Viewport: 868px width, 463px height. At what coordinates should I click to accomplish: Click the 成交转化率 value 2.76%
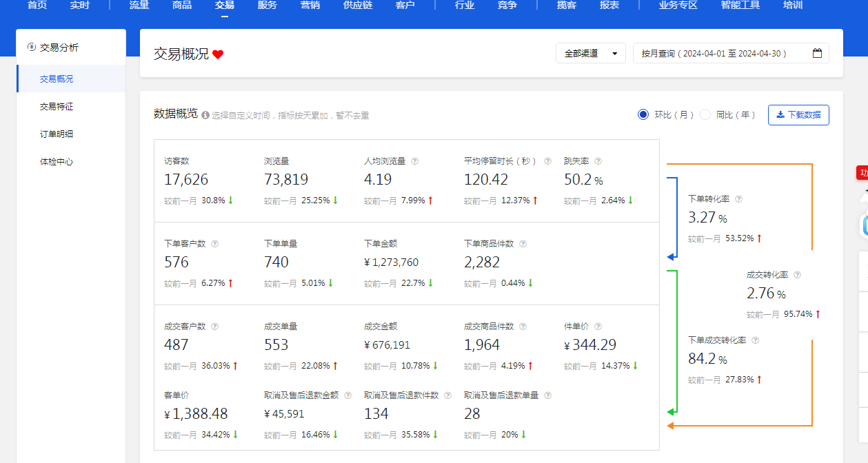coord(766,294)
